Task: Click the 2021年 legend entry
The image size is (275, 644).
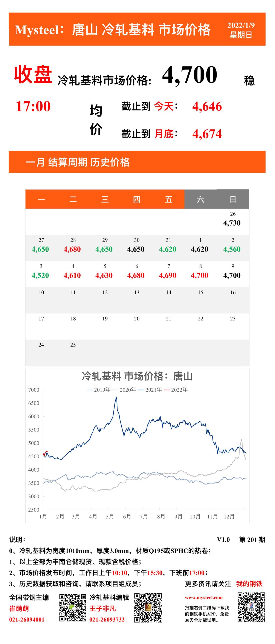Action: click(150, 390)
